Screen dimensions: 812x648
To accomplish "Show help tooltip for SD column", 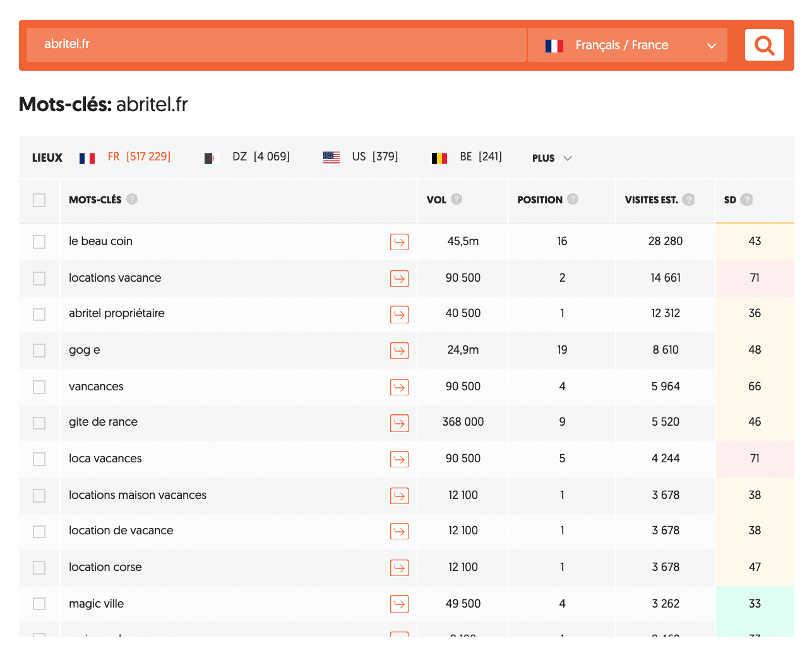I will coord(746,200).
